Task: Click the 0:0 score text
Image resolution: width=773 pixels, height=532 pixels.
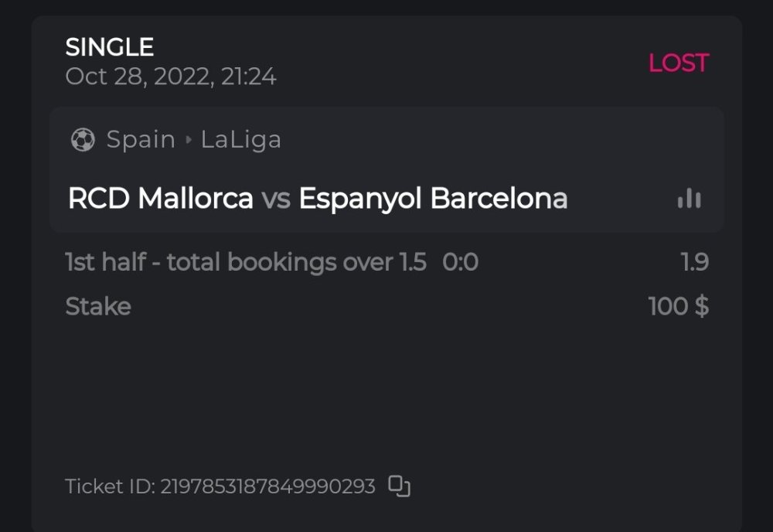Action: [460, 262]
